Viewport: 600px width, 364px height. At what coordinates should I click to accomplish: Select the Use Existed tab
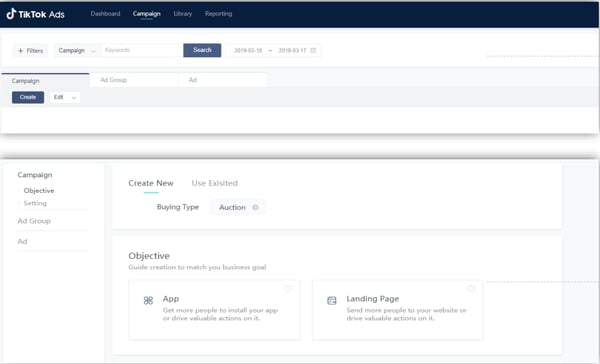click(215, 183)
